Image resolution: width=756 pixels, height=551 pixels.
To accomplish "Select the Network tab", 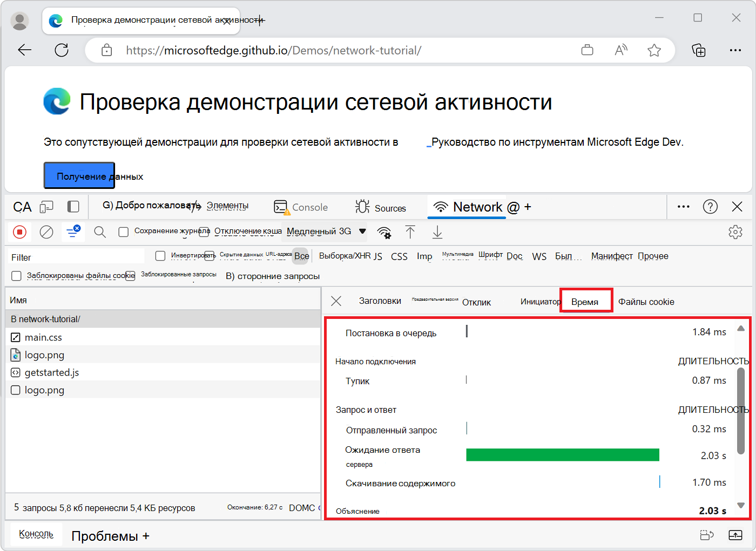I will coord(468,207).
